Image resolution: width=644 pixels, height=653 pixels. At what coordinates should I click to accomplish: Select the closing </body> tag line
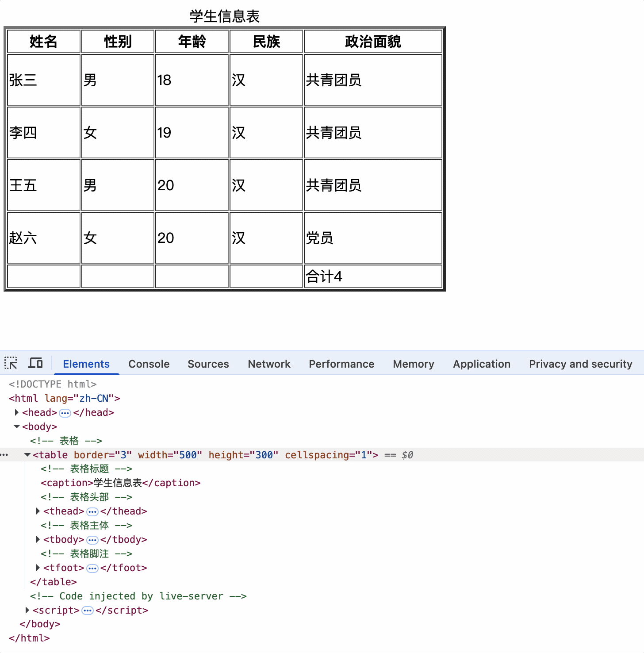pos(40,624)
